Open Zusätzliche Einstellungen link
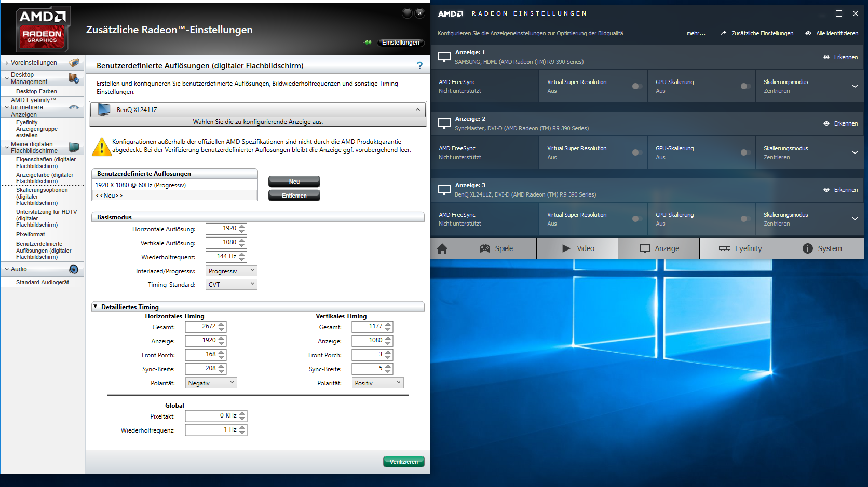The height and width of the screenshot is (487, 868). coord(757,33)
